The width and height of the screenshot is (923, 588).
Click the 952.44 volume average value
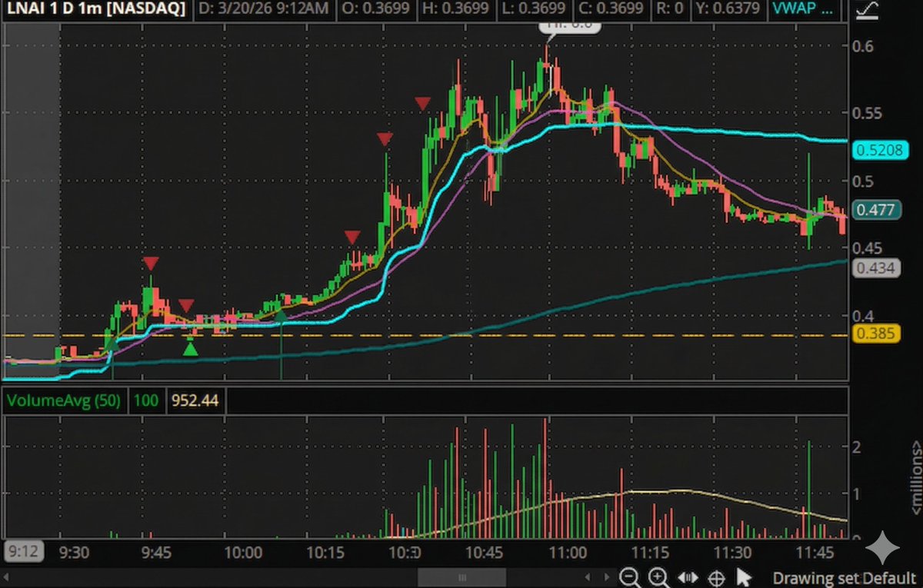coord(195,400)
